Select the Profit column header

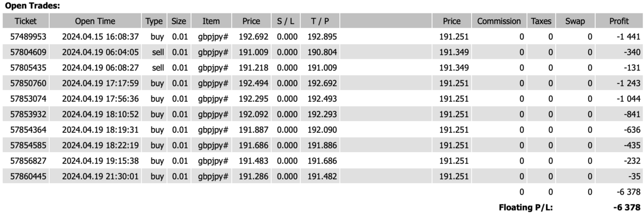[619, 21]
